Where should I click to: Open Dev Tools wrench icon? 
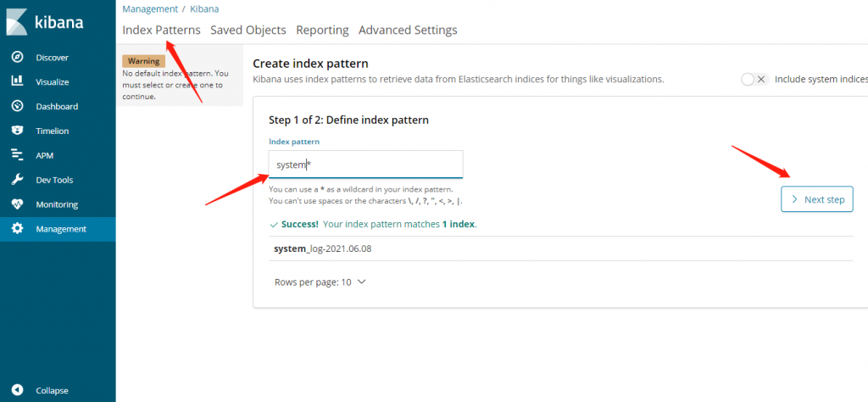17,180
